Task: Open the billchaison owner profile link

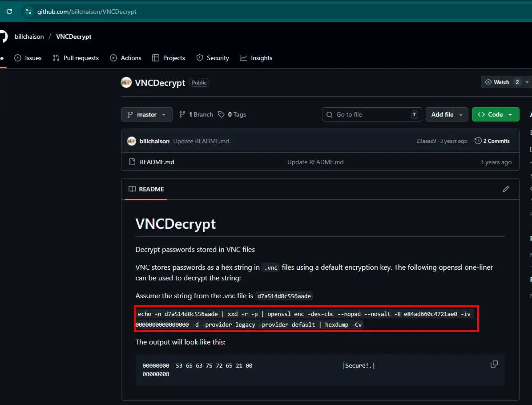Action: coord(29,36)
